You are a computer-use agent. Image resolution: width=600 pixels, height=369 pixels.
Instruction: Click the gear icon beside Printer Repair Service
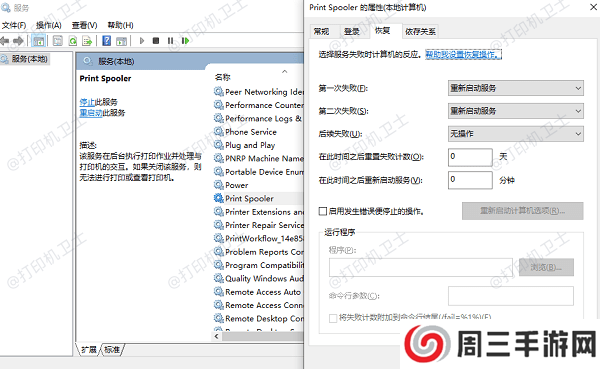point(218,225)
